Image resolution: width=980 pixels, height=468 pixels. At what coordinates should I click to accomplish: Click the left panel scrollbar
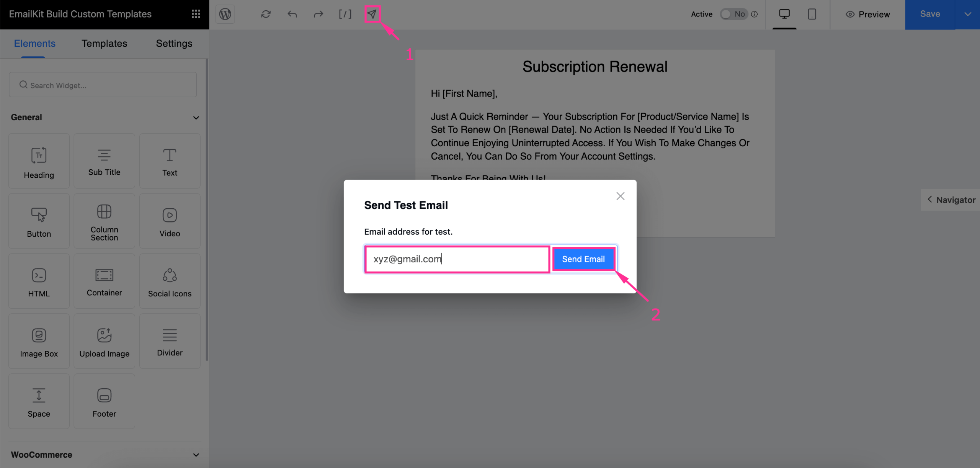tap(207, 210)
